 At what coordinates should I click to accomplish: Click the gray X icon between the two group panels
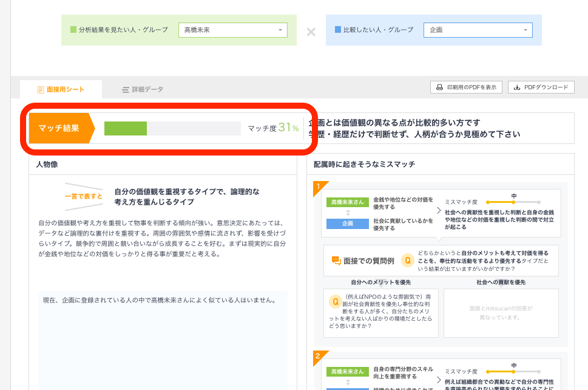311,32
